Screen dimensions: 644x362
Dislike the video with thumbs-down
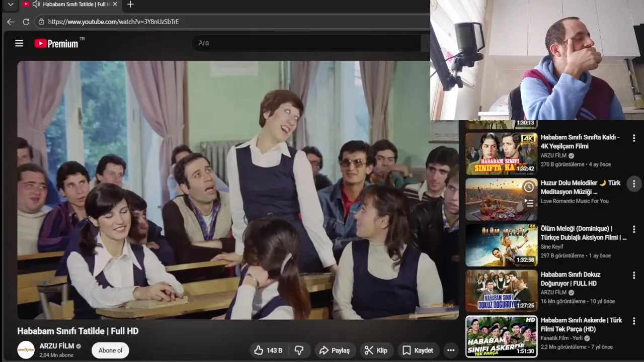[x=299, y=350]
